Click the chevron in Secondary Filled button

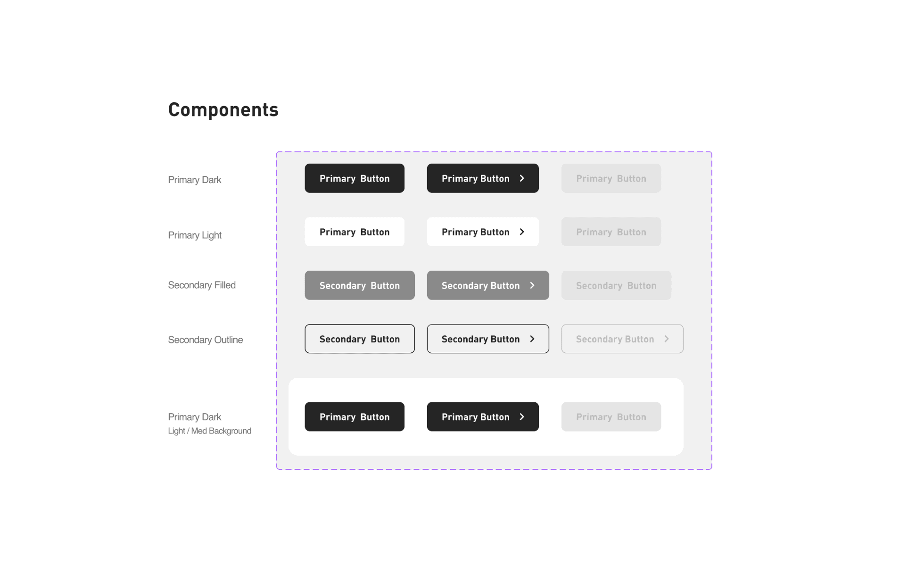point(532,285)
